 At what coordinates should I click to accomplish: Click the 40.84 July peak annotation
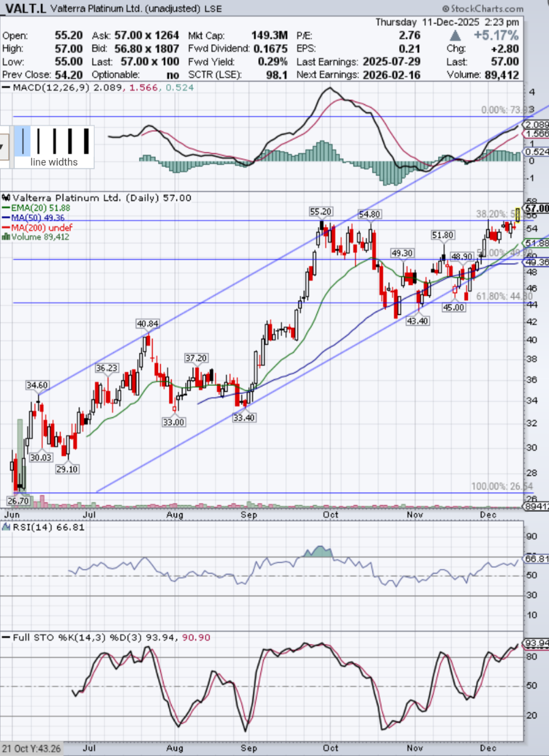(148, 324)
